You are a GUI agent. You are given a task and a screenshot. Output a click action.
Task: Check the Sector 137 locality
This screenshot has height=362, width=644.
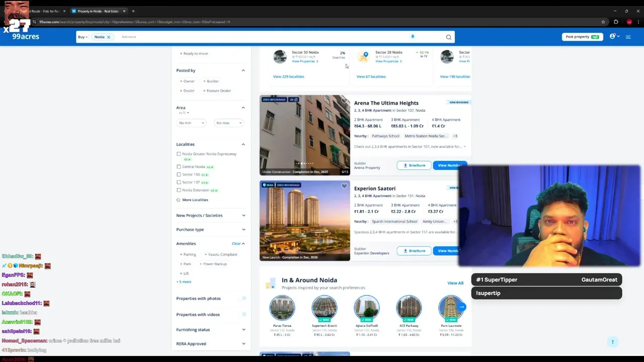[179, 183]
